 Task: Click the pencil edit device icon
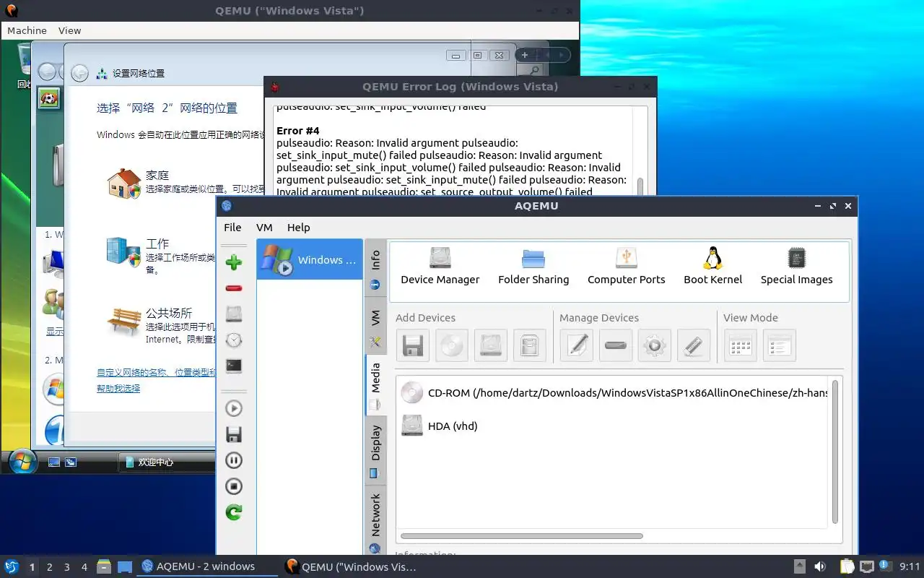pos(577,345)
